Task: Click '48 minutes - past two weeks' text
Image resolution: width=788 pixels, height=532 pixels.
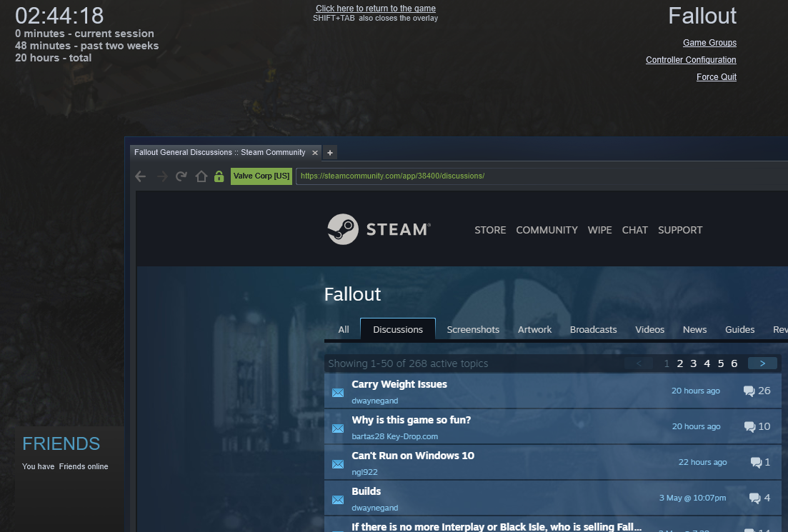Action: (x=87, y=46)
